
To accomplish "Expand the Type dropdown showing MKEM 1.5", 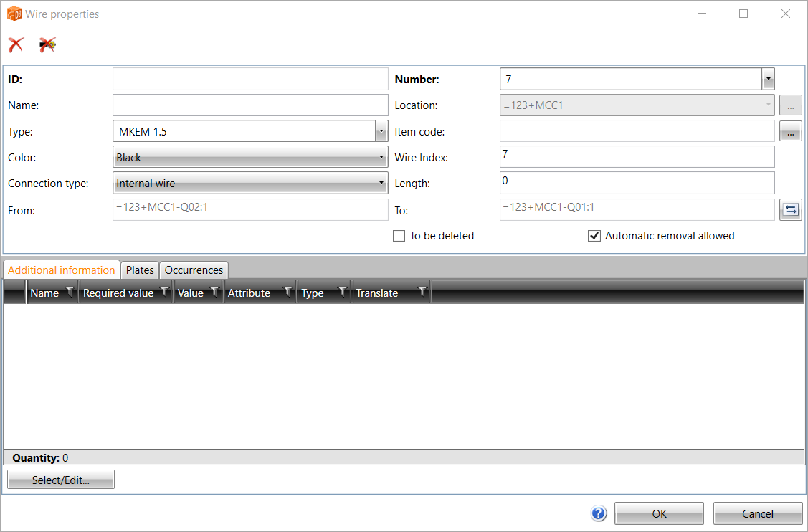I will [381, 131].
